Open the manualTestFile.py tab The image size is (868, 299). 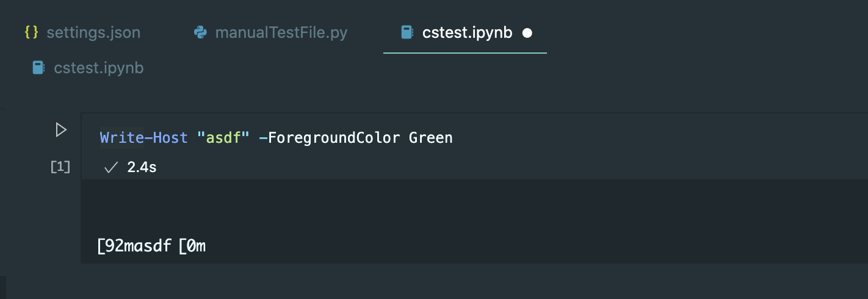point(281,32)
